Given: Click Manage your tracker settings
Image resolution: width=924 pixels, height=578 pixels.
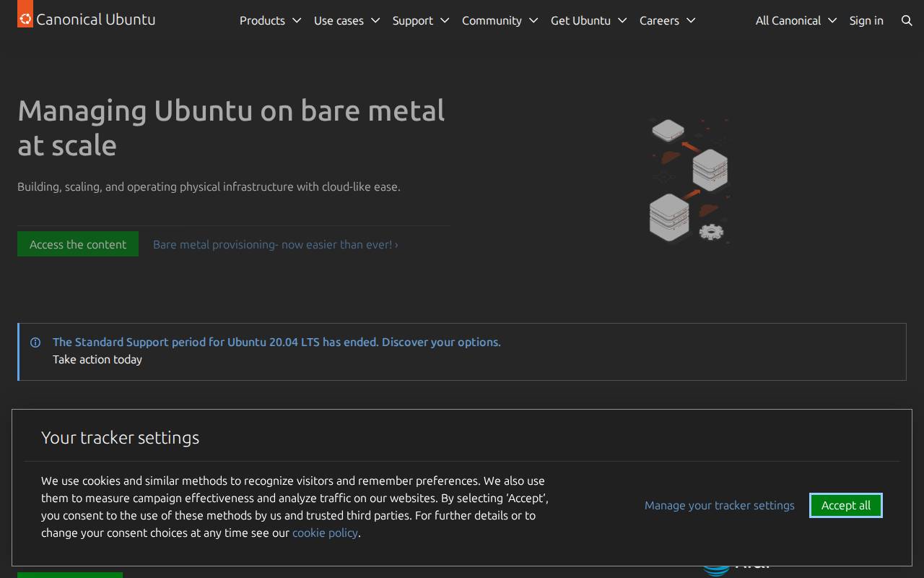Looking at the screenshot, I should tap(720, 505).
